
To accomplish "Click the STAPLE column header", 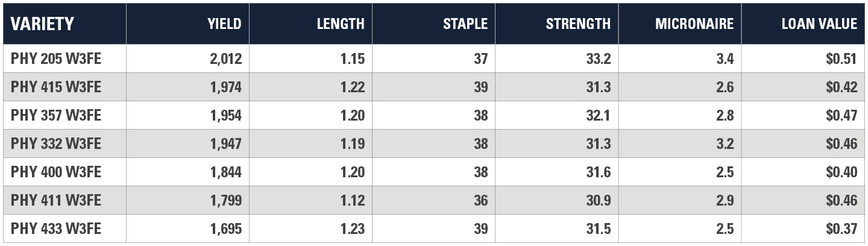I will [x=465, y=24].
